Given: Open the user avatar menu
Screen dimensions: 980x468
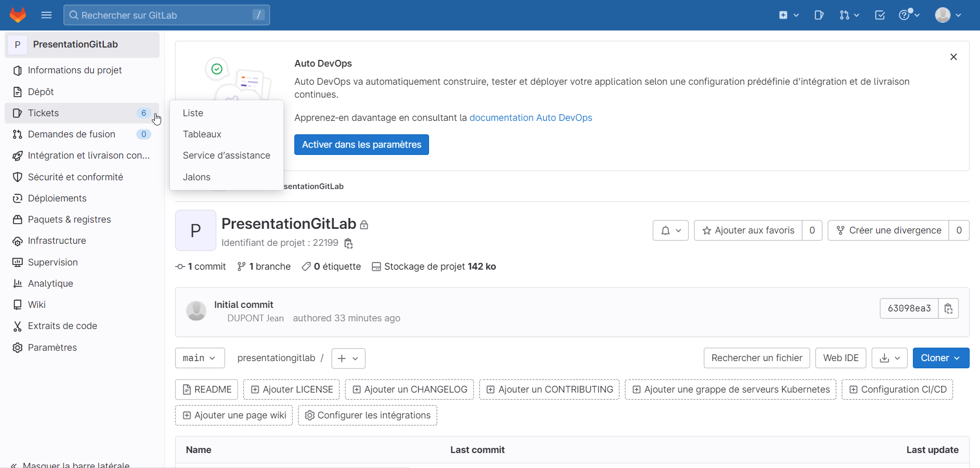Looking at the screenshot, I should 948,15.
